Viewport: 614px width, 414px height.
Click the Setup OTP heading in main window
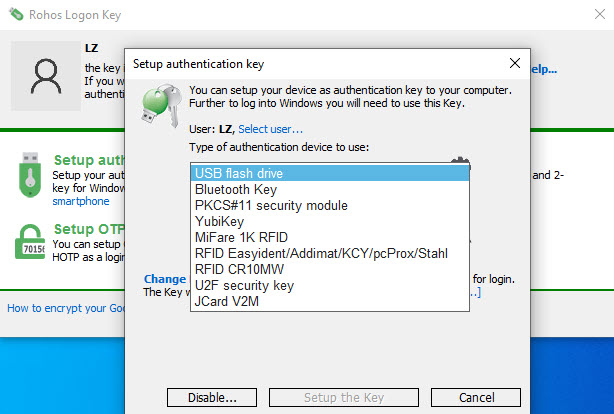coord(89,229)
